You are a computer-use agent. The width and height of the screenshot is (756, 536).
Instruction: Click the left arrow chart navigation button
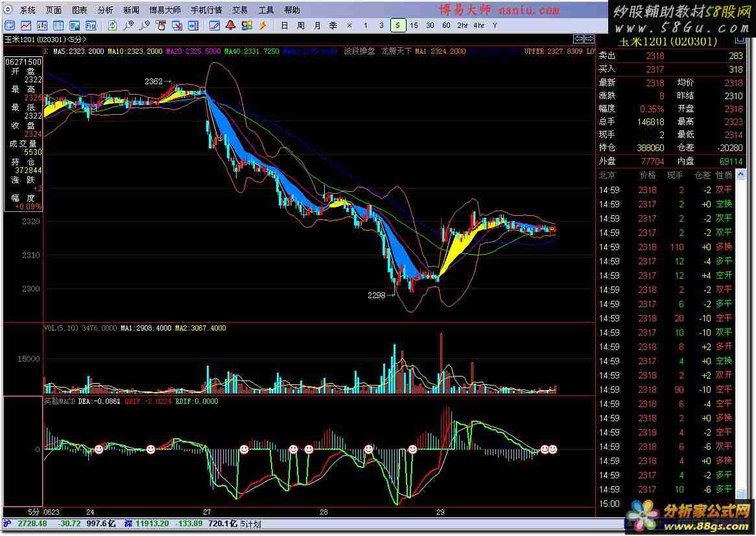click(578, 38)
